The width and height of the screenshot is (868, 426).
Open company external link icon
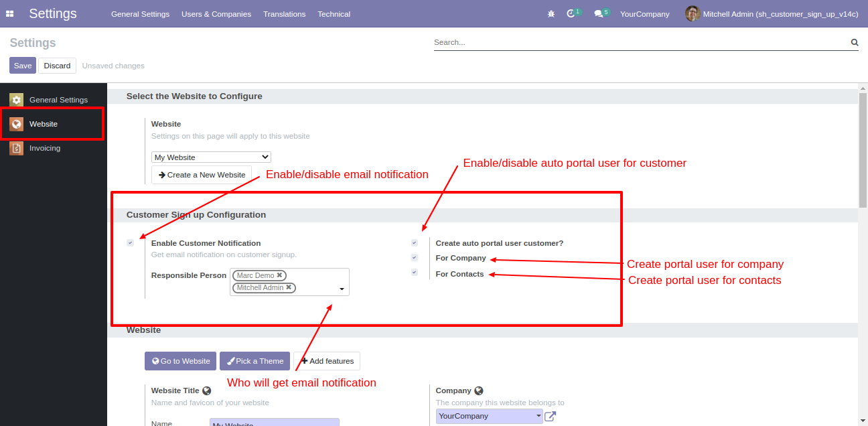click(x=550, y=417)
